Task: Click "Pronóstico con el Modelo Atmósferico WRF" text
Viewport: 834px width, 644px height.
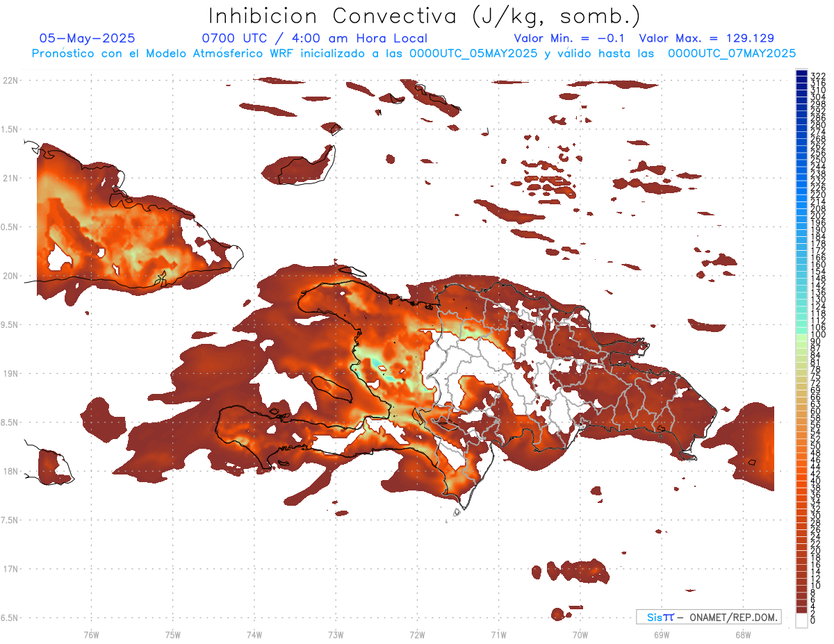Action: (165, 53)
